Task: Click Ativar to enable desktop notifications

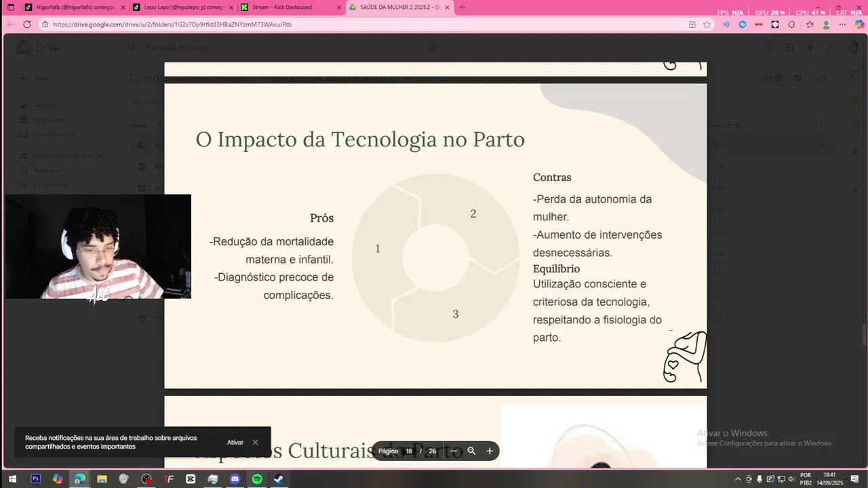Action: [235, 443]
